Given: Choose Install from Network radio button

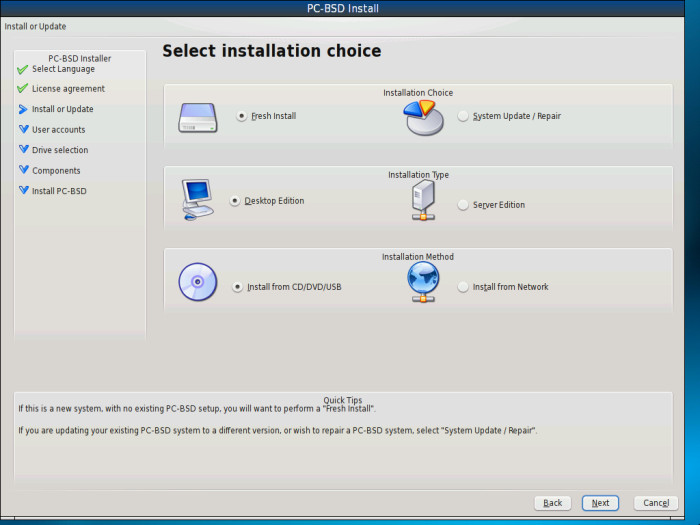Looking at the screenshot, I should 463,287.
